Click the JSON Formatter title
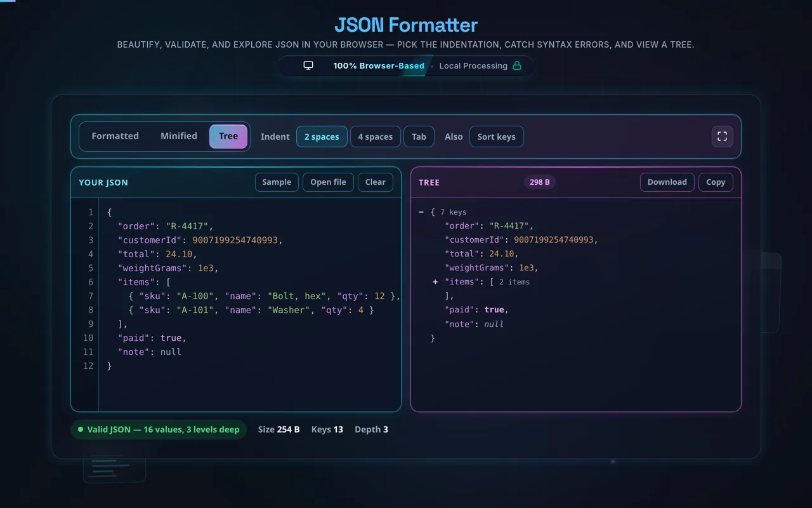This screenshot has height=508, width=812. [x=406, y=25]
